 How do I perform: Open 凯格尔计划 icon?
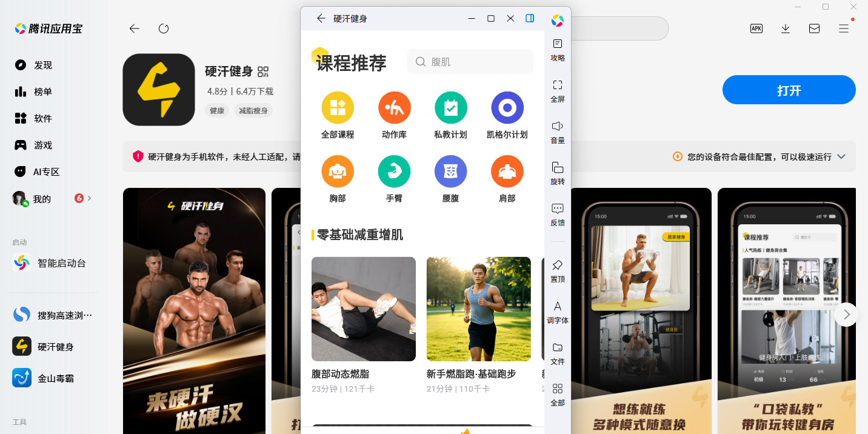click(507, 108)
